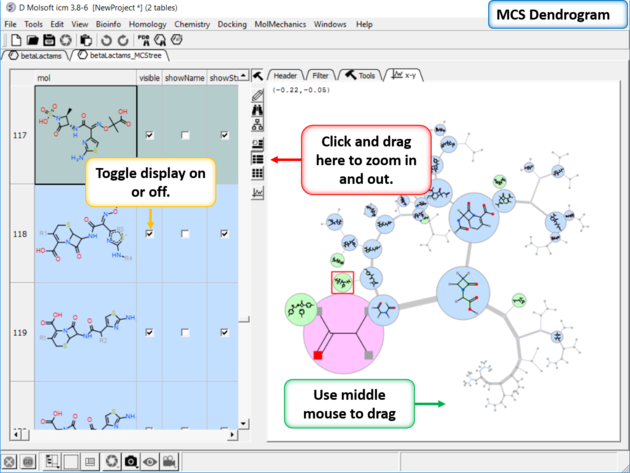Click the camera snapshot icon in bottom bar
The height and width of the screenshot is (473, 630).
tap(131, 461)
